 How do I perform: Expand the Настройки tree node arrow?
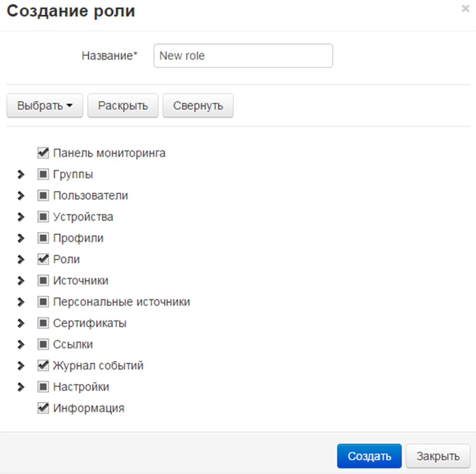[21, 387]
